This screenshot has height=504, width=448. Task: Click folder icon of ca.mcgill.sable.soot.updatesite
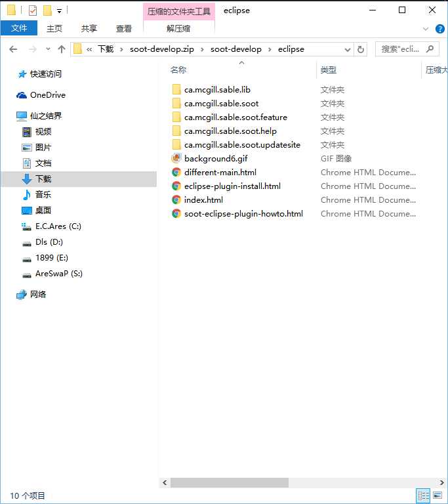tap(176, 145)
